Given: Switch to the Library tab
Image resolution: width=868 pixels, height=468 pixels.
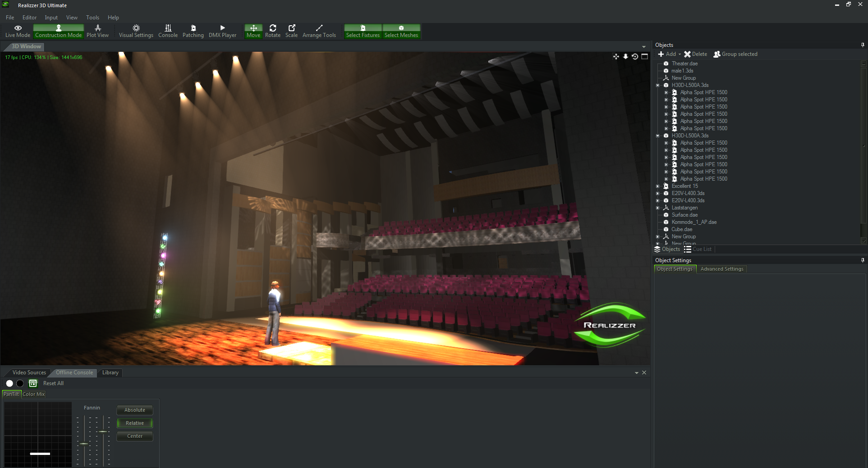Looking at the screenshot, I should 110,373.
